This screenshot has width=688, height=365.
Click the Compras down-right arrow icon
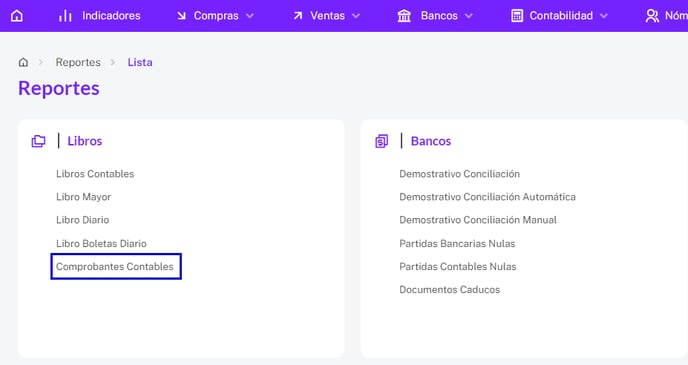click(x=181, y=16)
